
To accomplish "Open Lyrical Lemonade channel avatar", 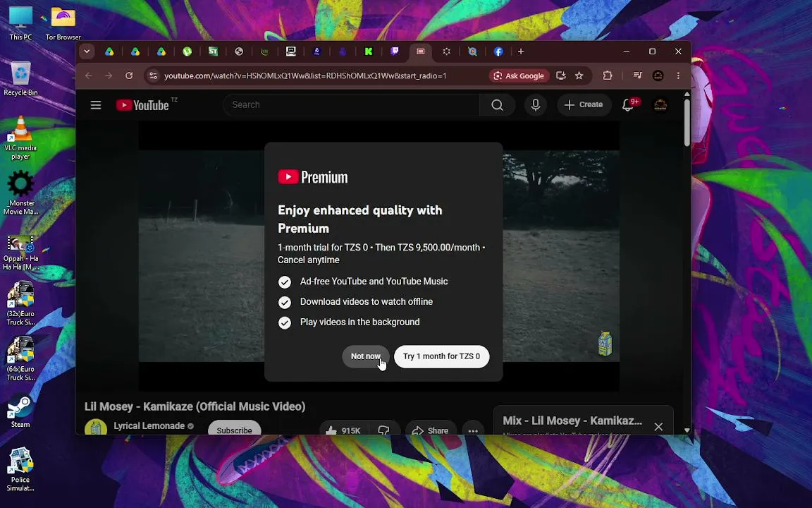I will [96, 427].
